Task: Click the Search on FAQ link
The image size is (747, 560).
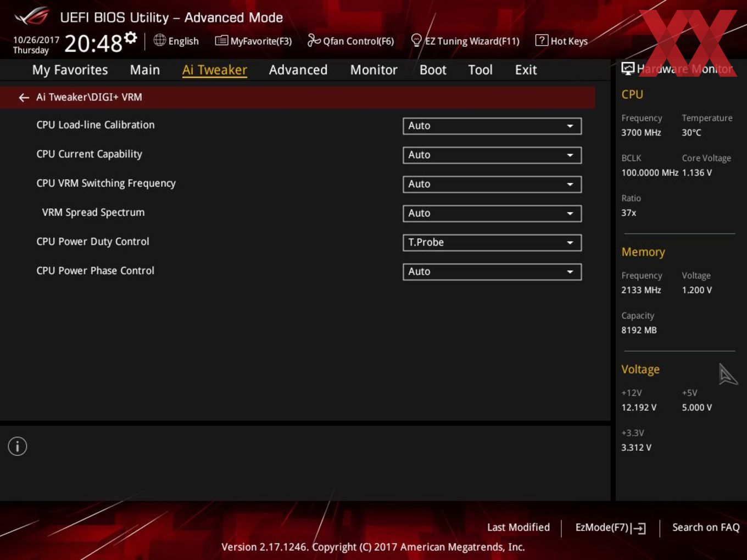Action: [706, 527]
